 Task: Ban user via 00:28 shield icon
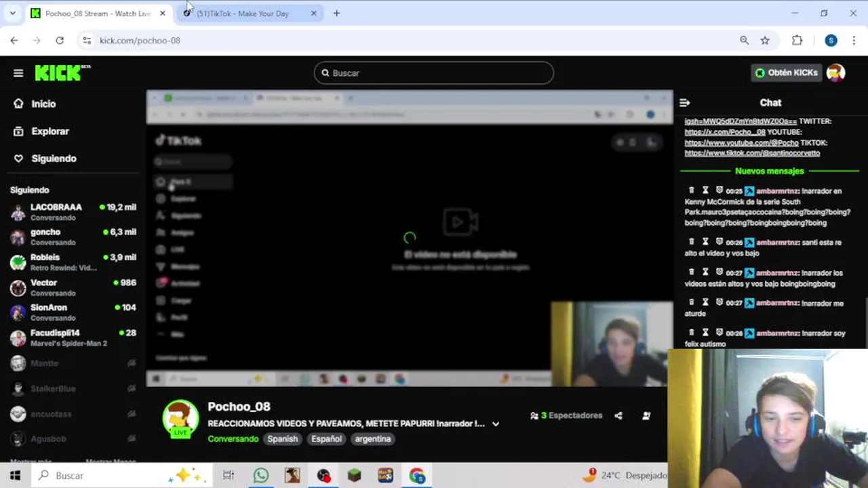pyautogui.click(x=719, y=333)
